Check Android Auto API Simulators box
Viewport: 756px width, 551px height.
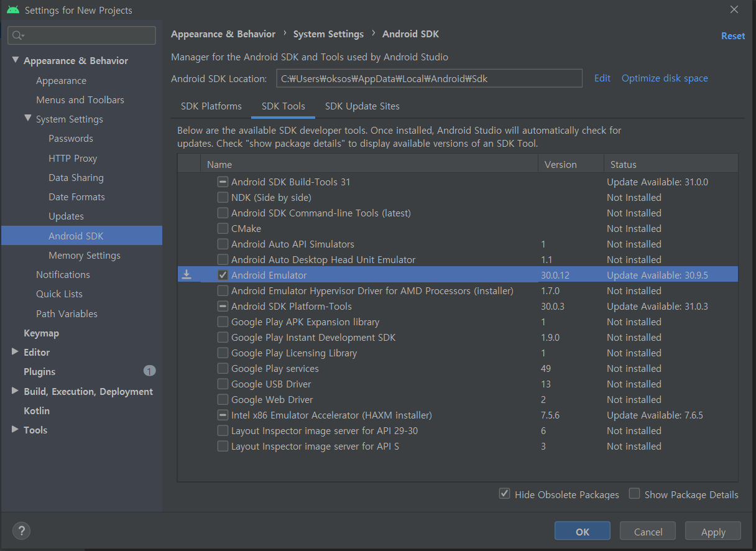tap(223, 244)
